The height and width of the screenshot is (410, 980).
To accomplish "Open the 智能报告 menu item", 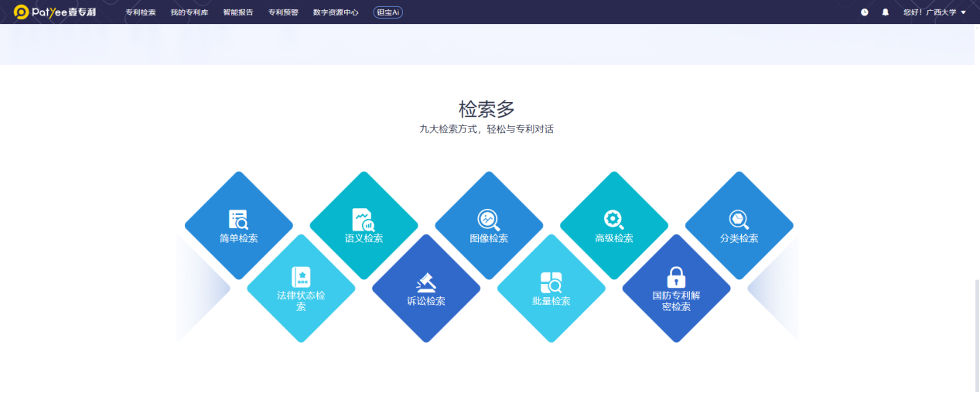I will pyautogui.click(x=237, y=12).
